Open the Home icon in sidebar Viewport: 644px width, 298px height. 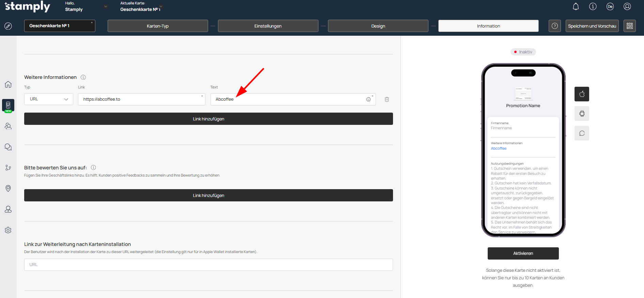pyautogui.click(x=8, y=84)
